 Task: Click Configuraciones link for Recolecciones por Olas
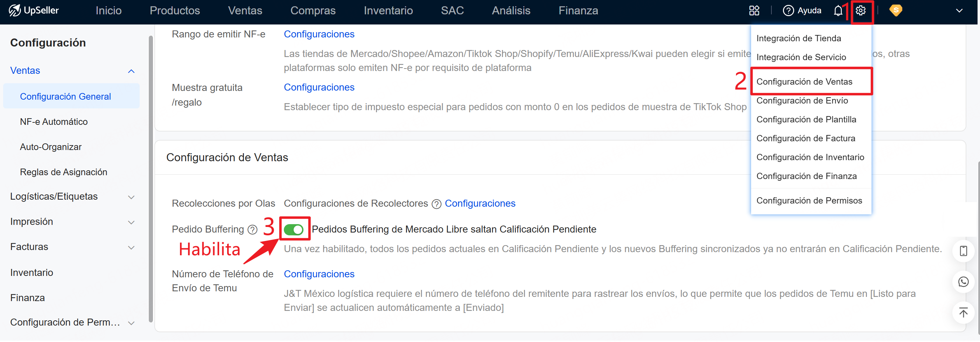click(480, 203)
